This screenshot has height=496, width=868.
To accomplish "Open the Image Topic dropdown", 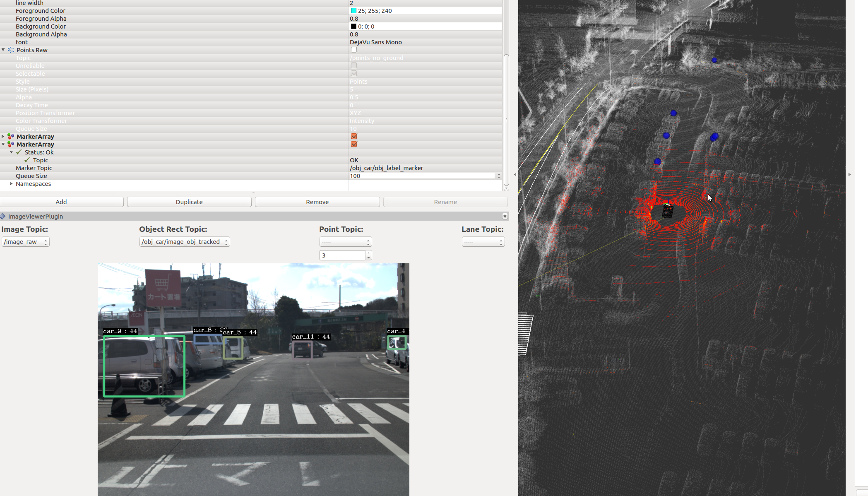I will pos(26,242).
